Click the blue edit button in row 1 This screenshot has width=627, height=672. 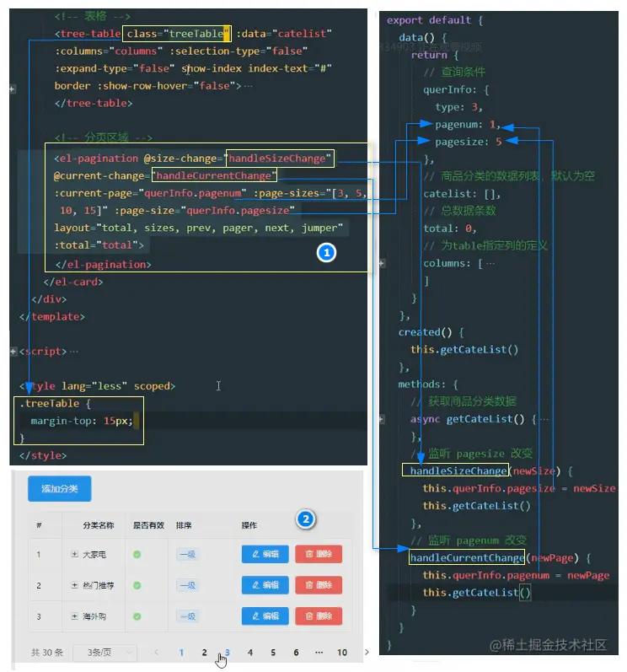coord(265,554)
